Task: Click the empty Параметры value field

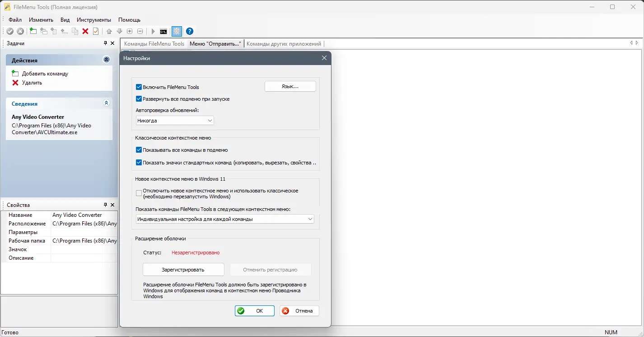Action: (84, 232)
